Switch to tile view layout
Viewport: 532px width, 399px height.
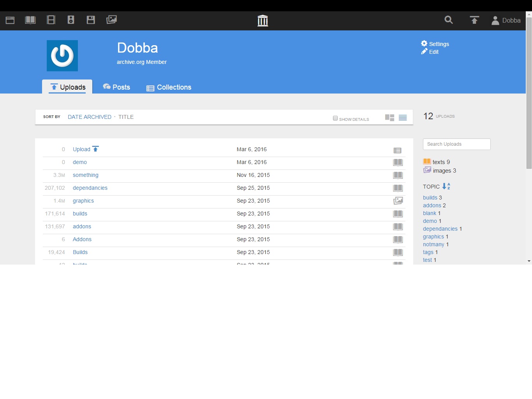(389, 118)
